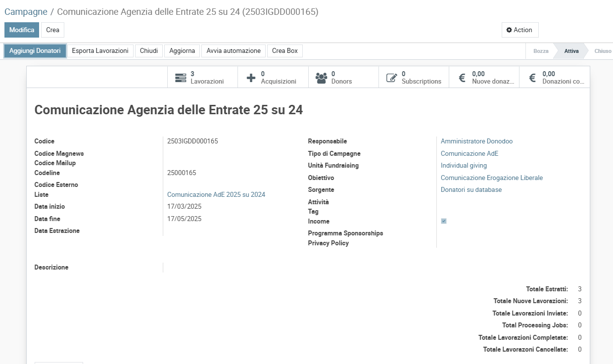Viewport: 613px width, 364px height.
Task: Select the Chiuso status stage
Action: pyautogui.click(x=603, y=51)
